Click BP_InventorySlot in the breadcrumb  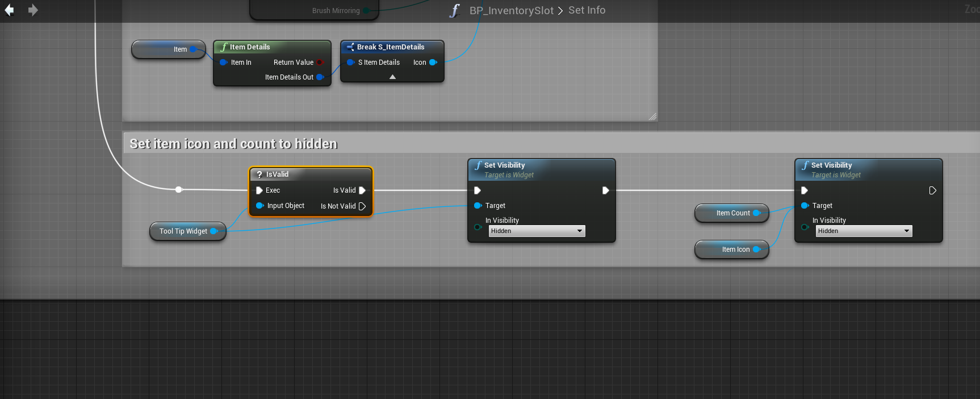click(511, 10)
